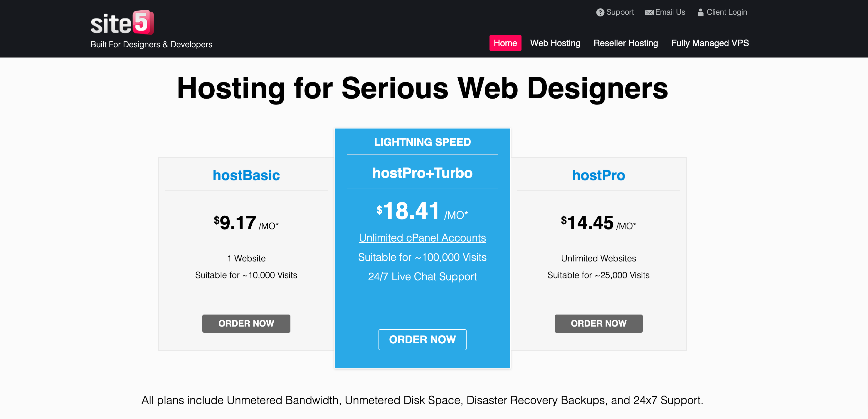Open the Support link

pyautogui.click(x=620, y=12)
